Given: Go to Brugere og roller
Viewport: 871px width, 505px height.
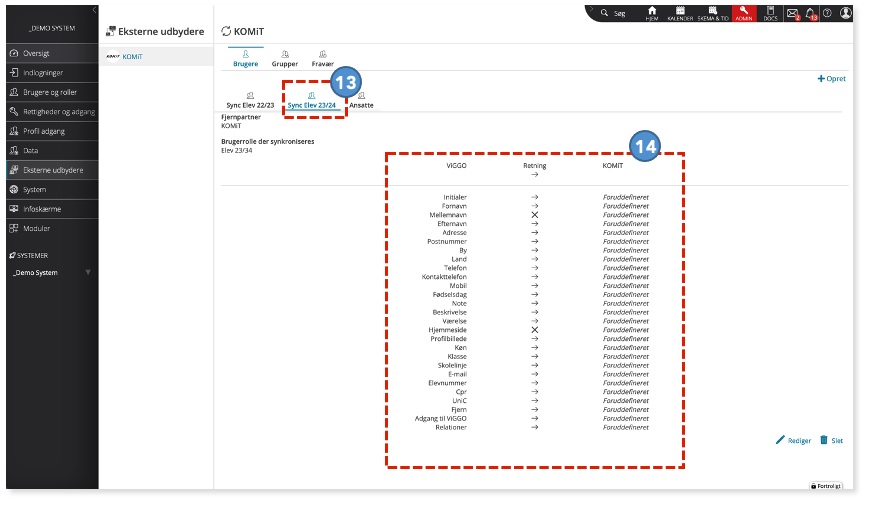Looking at the screenshot, I should [52, 92].
